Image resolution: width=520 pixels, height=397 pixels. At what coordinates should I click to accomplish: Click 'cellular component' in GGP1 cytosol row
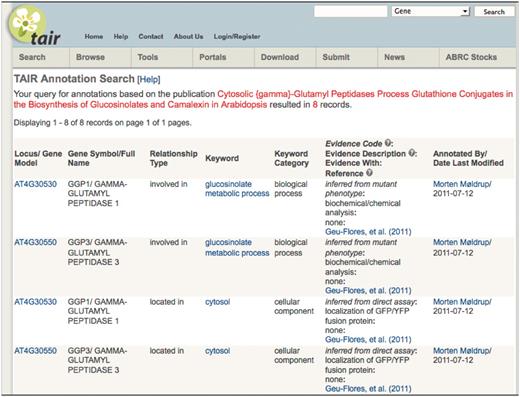pos(294,306)
